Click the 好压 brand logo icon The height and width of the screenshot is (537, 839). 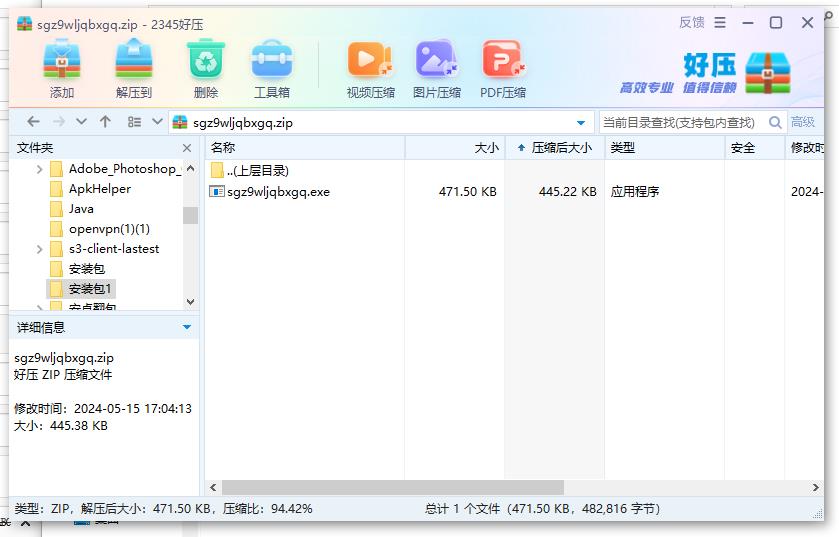(x=768, y=73)
